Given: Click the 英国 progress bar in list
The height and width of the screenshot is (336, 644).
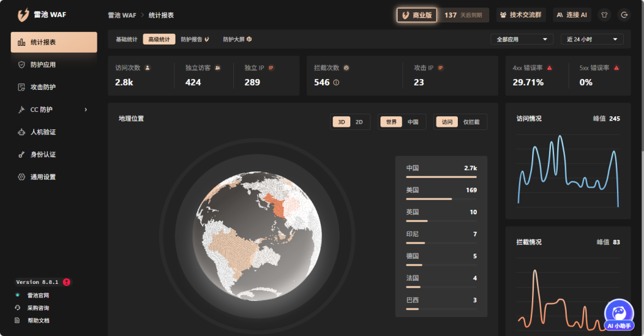Looking at the screenshot, I should click(x=441, y=221).
